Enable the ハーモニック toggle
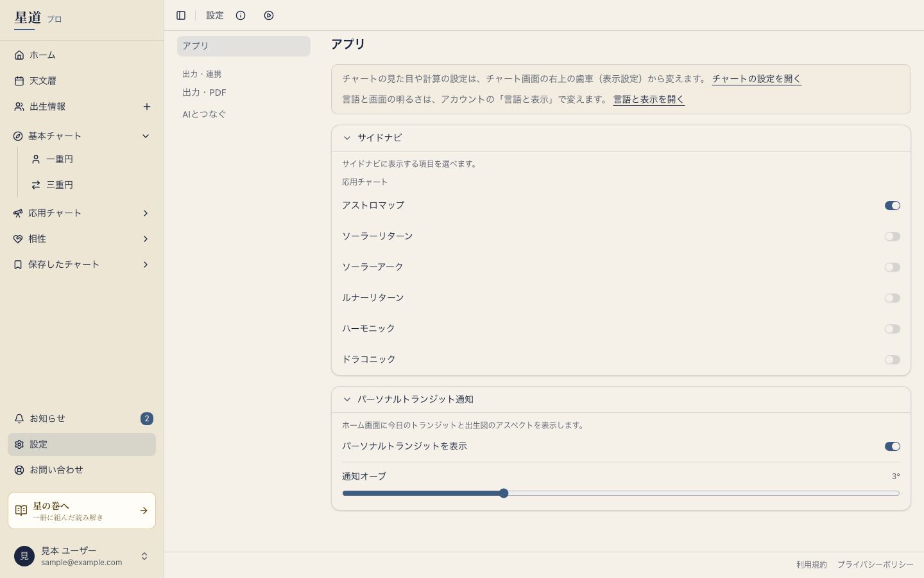 click(x=893, y=329)
